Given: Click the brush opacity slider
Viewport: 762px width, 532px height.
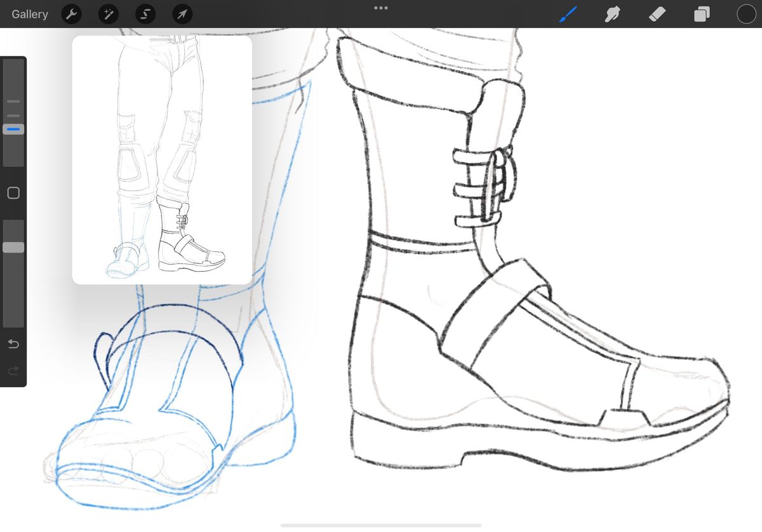Looking at the screenshot, I should (13, 274).
